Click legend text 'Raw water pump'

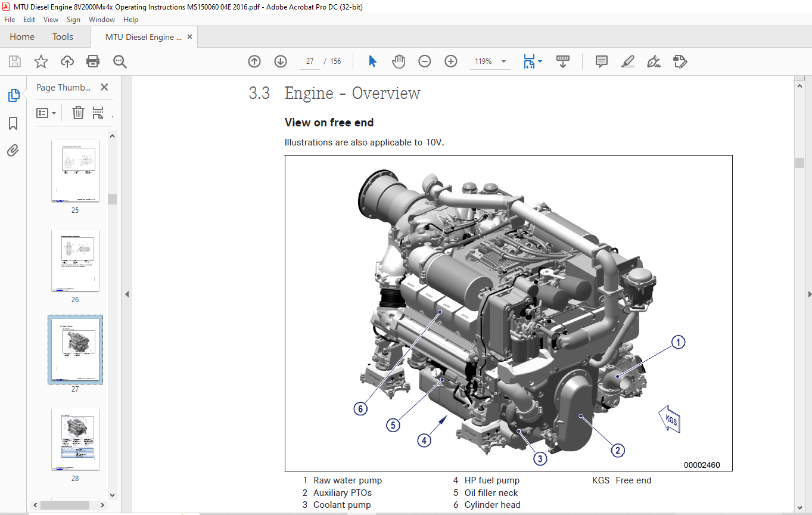tap(348, 480)
